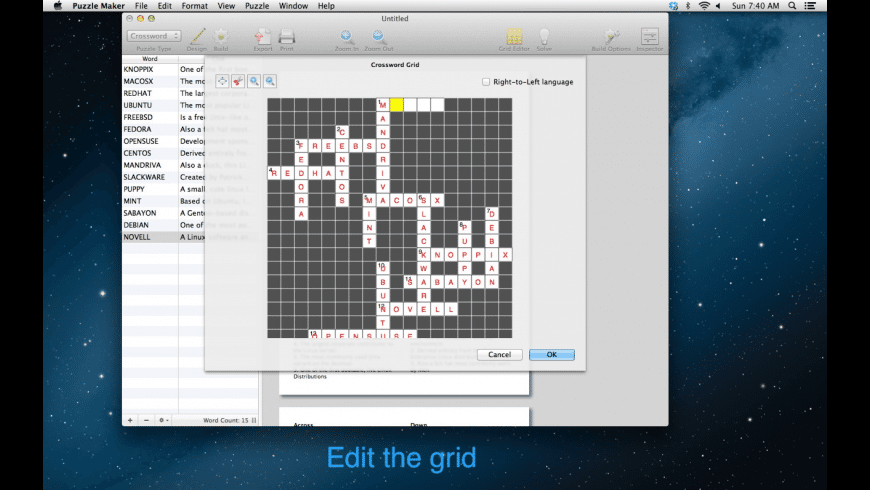The height and width of the screenshot is (490, 870).
Task: Open the View menu
Action: (x=226, y=6)
